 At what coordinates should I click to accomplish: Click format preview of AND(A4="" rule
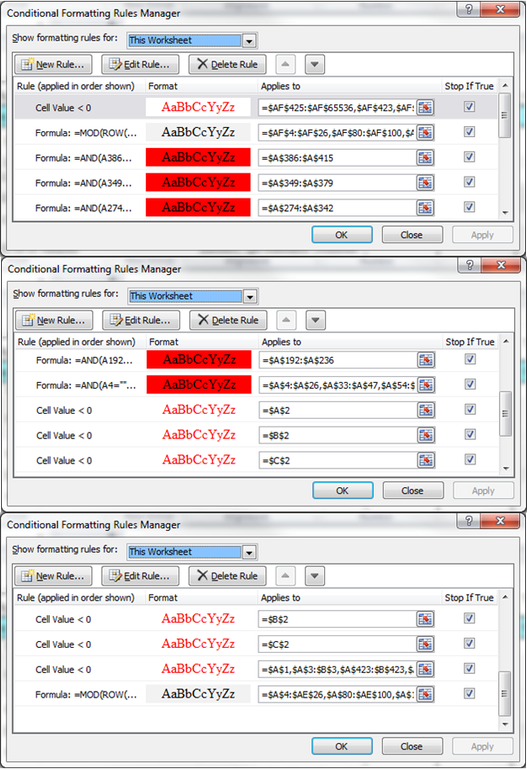tap(199, 384)
